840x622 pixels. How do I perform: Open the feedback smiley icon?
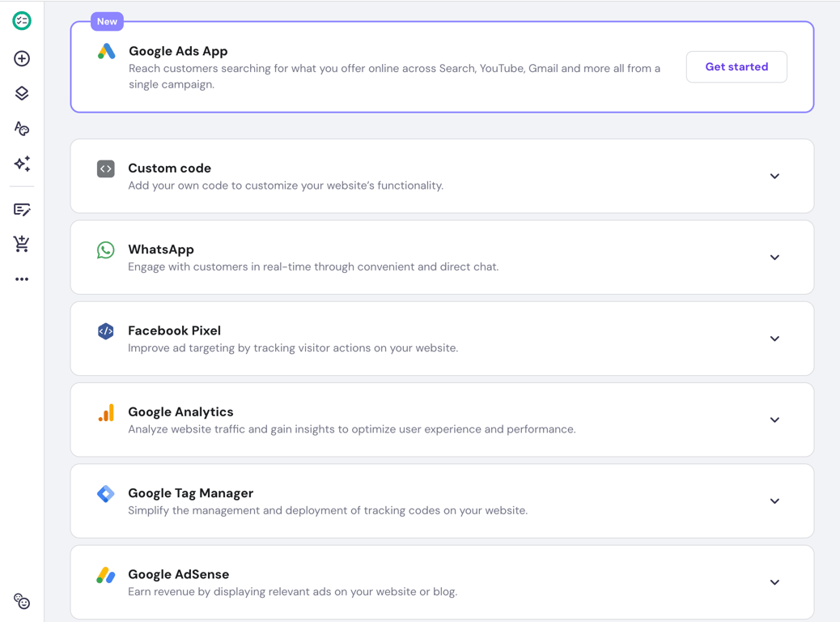pos(21,601)
